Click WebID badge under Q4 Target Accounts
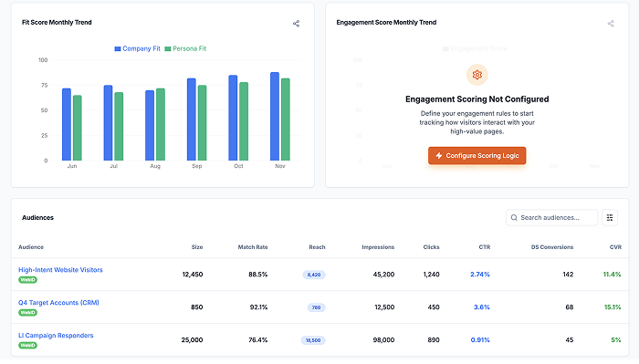The height and width of the screenshot is (364, 639). click(x=27, y=313)
